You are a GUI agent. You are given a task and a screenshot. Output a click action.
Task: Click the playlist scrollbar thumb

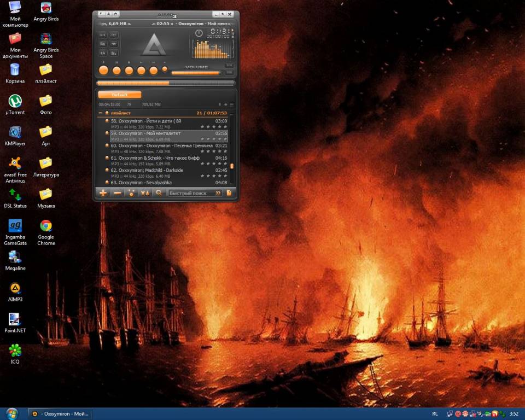pos(232,166)
